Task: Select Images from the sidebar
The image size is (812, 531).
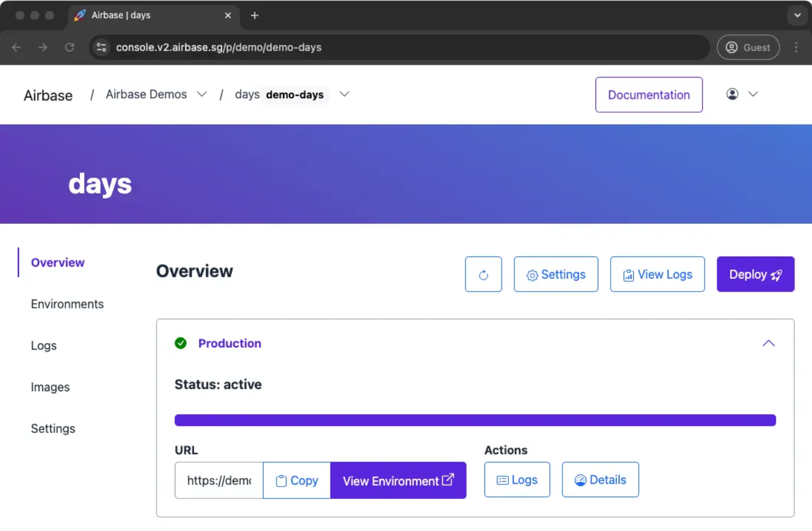Action: 50,387
